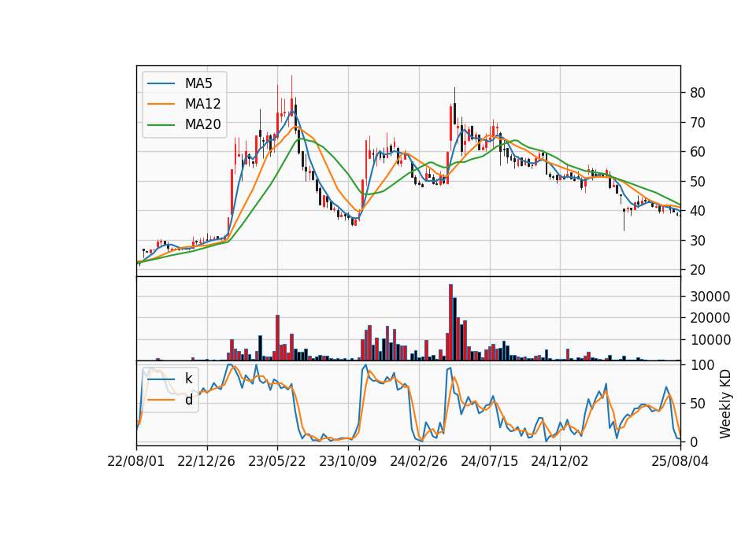The height and width of the screenshot is (543, 756).
Task: Click the 23/10/09 date tick label
Action: [347, 461]
